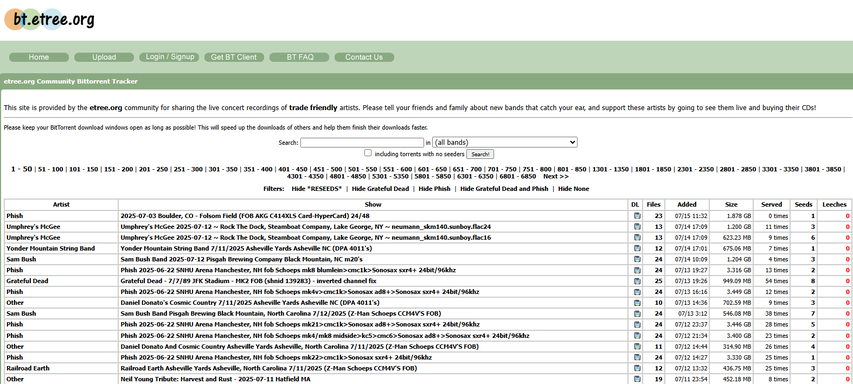Apply Hide Phish filter
Image resolution: width=853 pixels, height=384 pixels.
click(435, 189)
